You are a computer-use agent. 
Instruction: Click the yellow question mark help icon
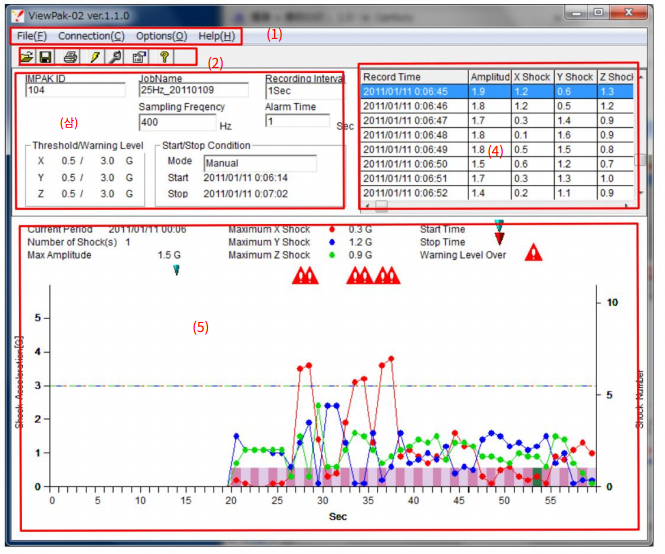pos(164,58)
